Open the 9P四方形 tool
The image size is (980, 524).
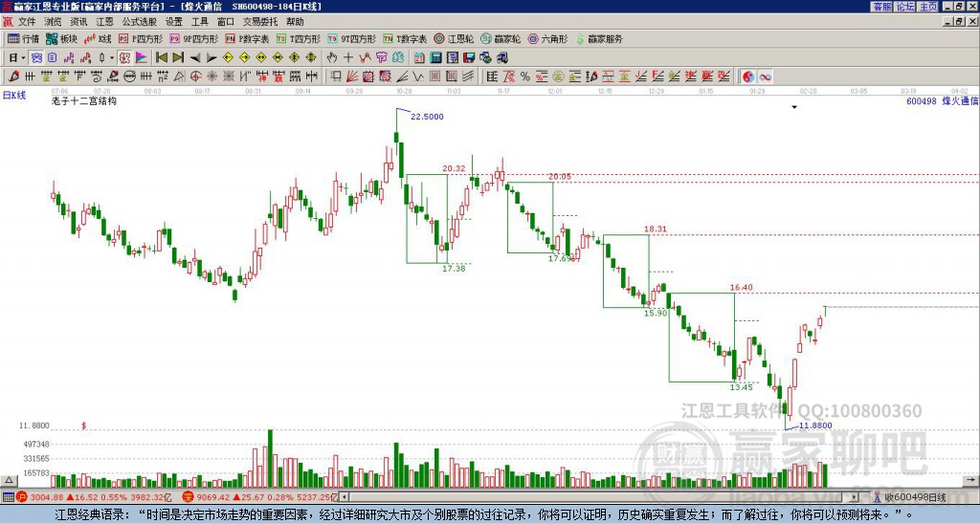coord(193,38)
